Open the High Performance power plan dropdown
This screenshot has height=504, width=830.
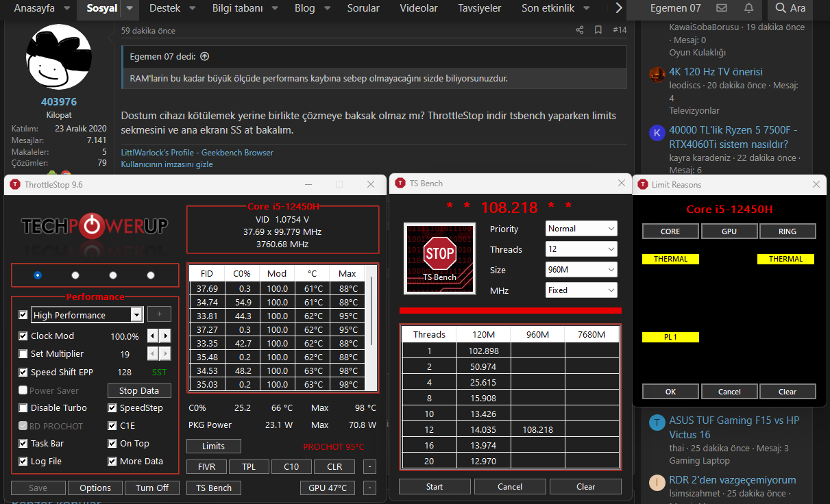136,315
